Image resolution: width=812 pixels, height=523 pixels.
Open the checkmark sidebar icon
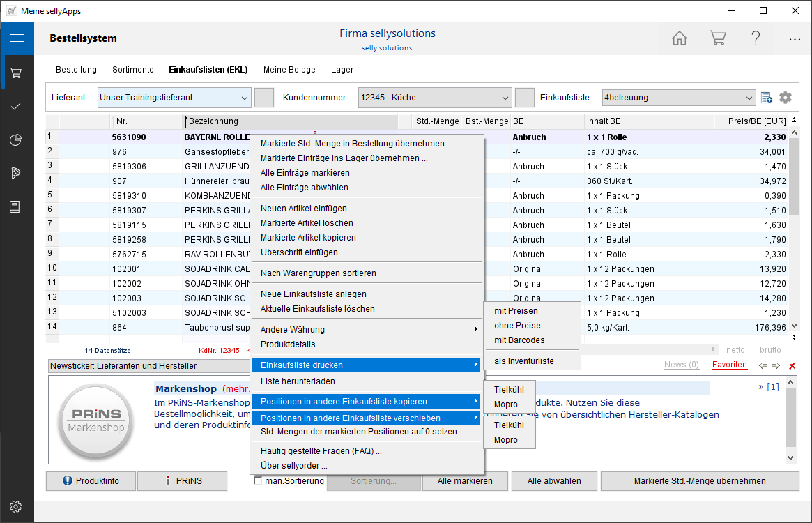pyautogui.click(x=17, y=106)
